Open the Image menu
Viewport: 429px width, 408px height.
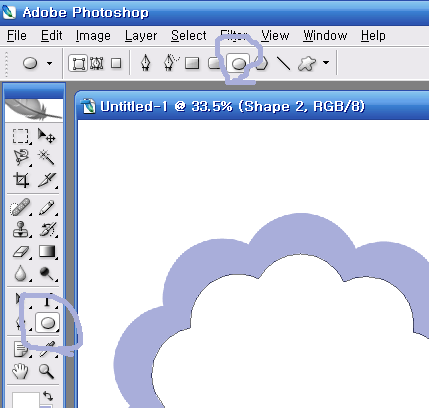[x=93, y=35]
